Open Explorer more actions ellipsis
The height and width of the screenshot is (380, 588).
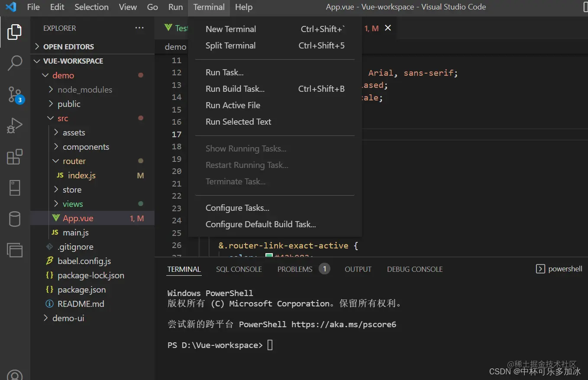[x=139, y=28]
